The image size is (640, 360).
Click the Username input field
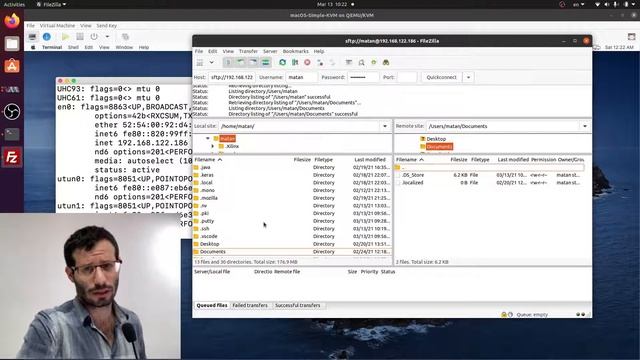302,77
